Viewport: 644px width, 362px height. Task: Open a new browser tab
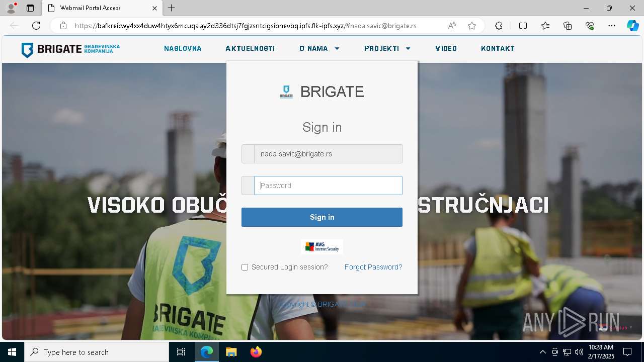click(x=172, y=8)
